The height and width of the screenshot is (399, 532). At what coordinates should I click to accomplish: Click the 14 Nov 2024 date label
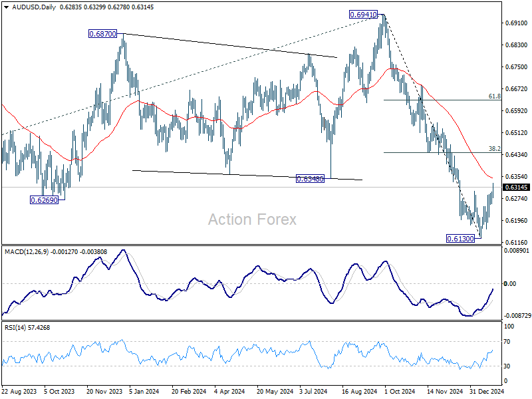click(x=445, y=391)
